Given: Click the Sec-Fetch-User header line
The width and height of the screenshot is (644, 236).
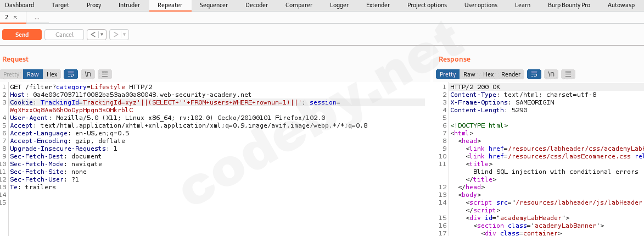Looking at the screenshot, I should point(44,179).
